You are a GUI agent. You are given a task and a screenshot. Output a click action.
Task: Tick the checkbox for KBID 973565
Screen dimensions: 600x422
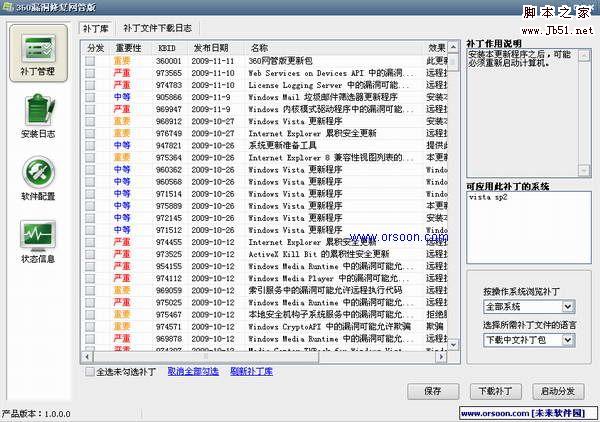tap(90, 73)
